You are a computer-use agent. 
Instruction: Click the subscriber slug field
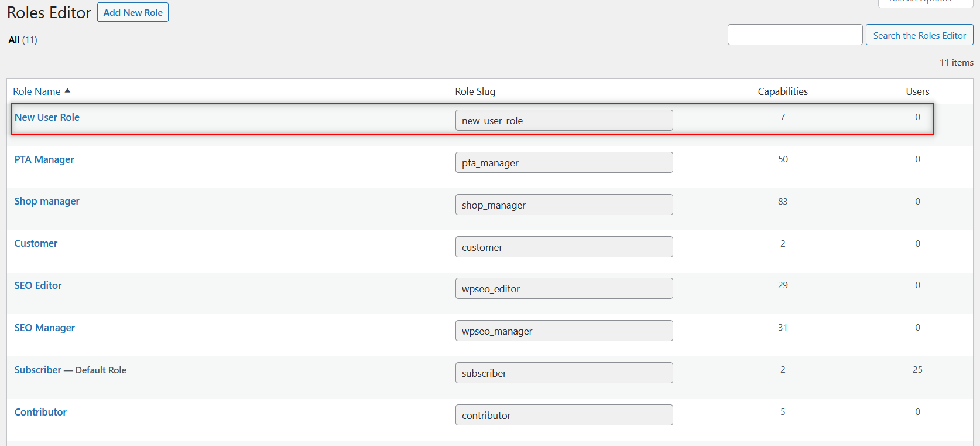click(x=564, y=373)
